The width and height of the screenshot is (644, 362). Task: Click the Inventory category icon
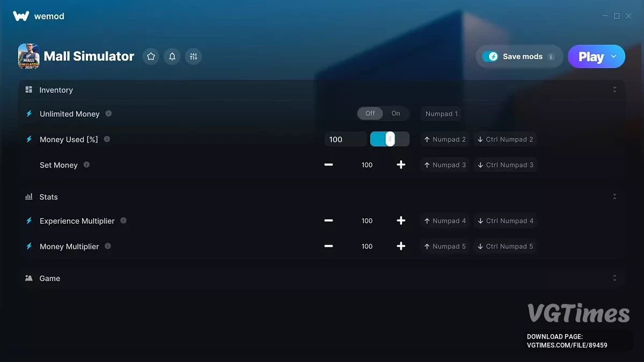29,90
